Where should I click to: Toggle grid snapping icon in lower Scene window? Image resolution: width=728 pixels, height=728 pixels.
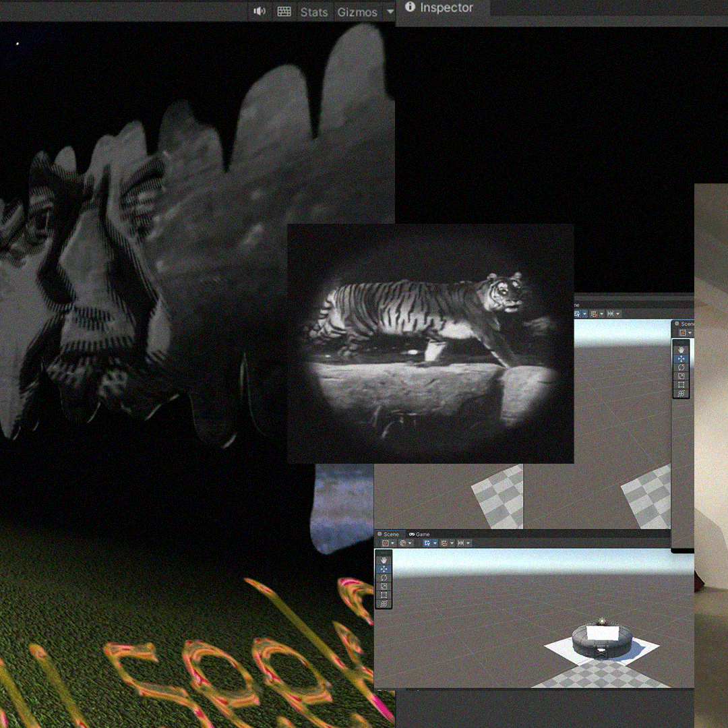click(x=444, y=543)
